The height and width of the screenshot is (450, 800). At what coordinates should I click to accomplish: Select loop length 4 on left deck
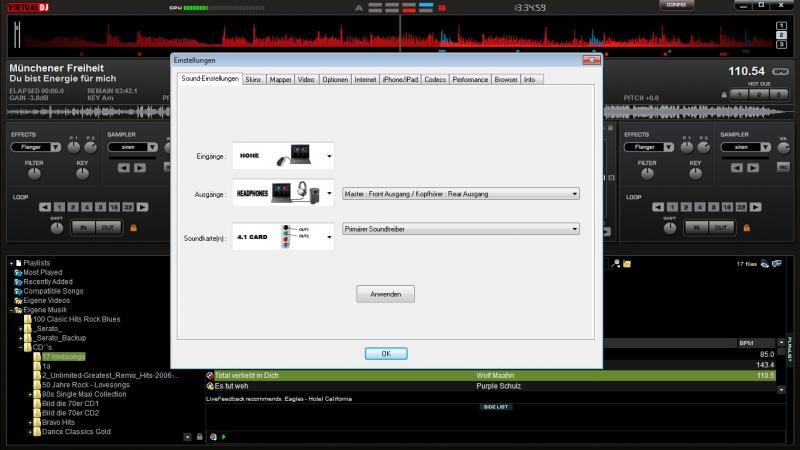click(86, 207)
